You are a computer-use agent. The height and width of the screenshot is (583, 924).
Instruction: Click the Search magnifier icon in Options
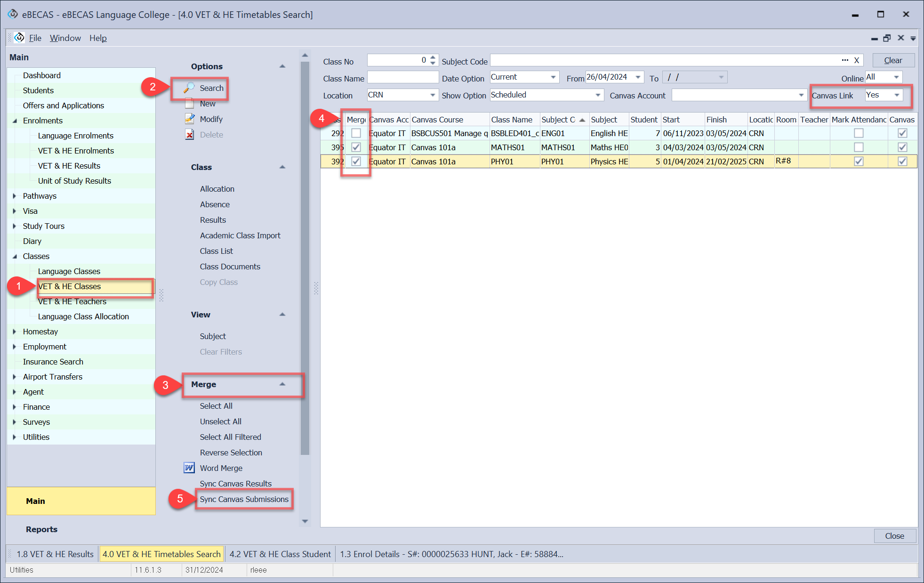189,88
